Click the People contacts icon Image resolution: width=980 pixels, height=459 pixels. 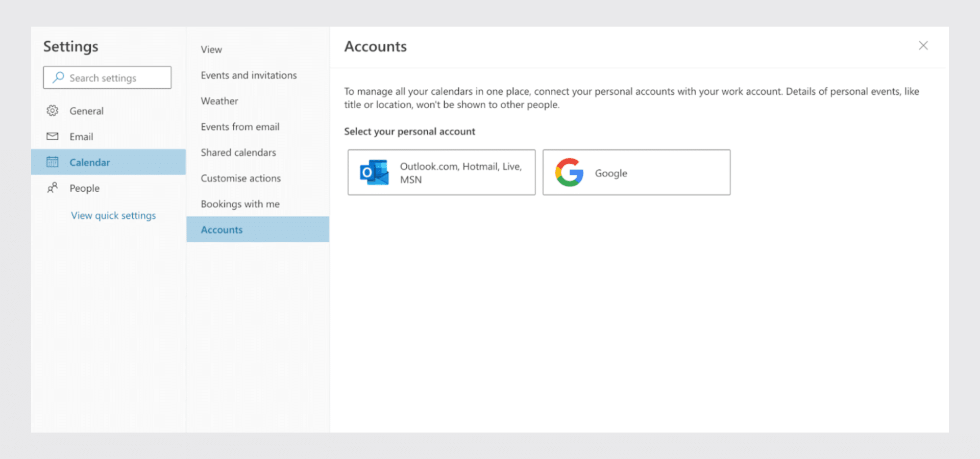53,188
